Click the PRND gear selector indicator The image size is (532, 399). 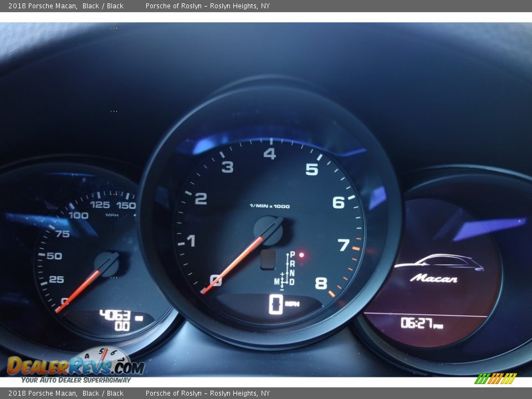(291, 269)
